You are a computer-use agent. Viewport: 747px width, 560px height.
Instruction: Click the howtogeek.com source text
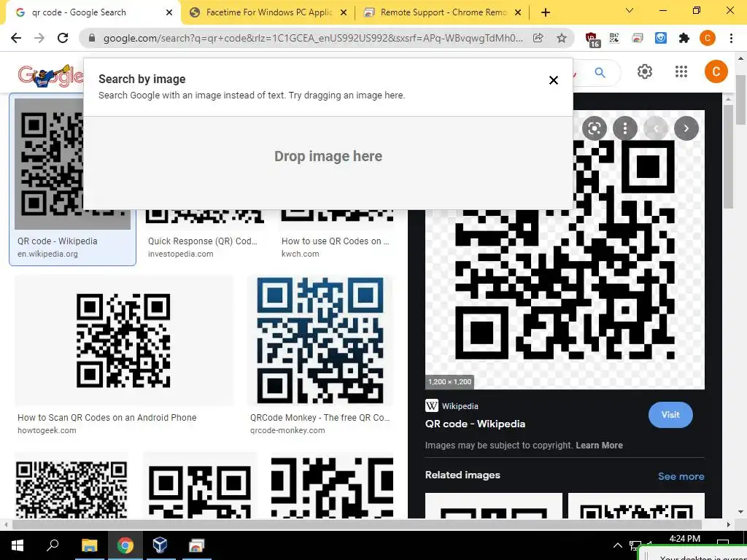coord(47,430)
